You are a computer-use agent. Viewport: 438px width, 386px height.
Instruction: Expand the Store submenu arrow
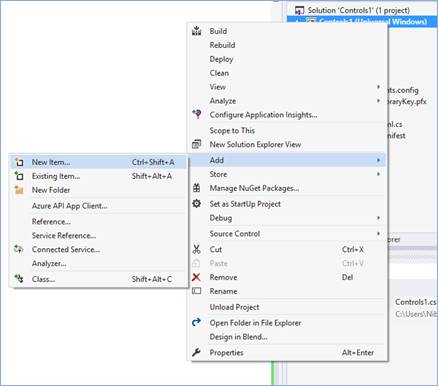(x=378, y=174)
